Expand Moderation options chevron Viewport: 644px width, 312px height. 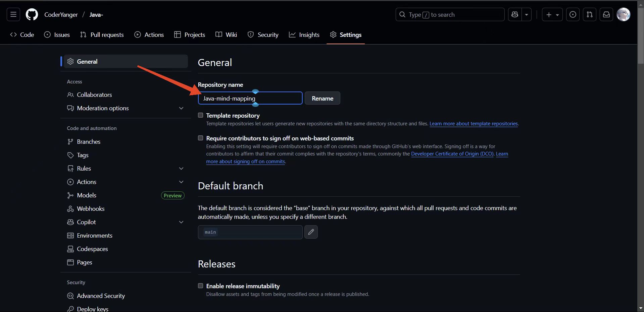pyautogui.click(x=181, y=108)
